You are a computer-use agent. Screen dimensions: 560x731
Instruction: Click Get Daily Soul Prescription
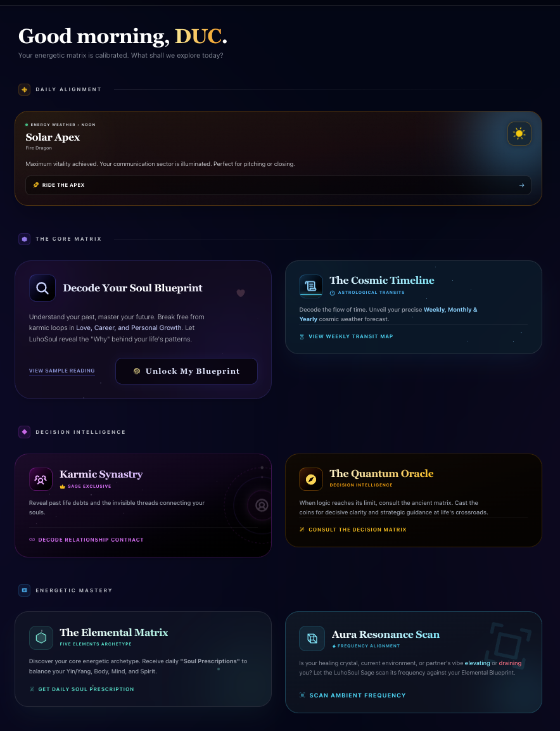[82, 689]
